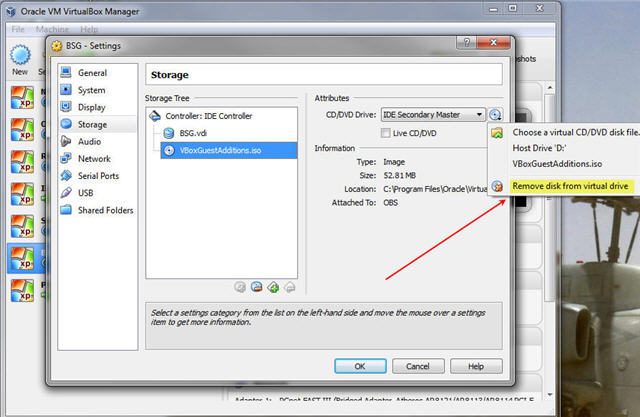Open the Serial Ports settings category
This screenshot has height=417, width=640.
click(97, 176)
